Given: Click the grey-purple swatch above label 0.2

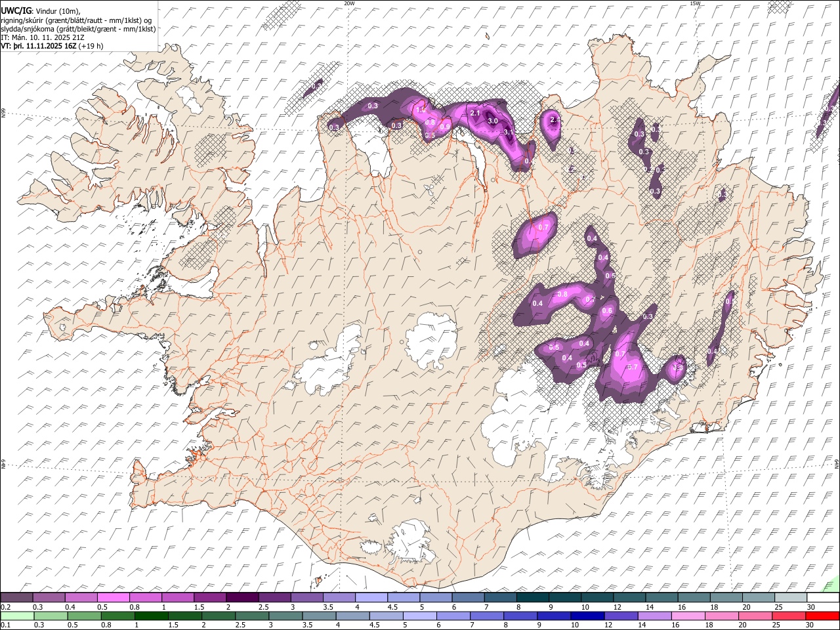Looking at the screenshot, I should click(17, 597).
